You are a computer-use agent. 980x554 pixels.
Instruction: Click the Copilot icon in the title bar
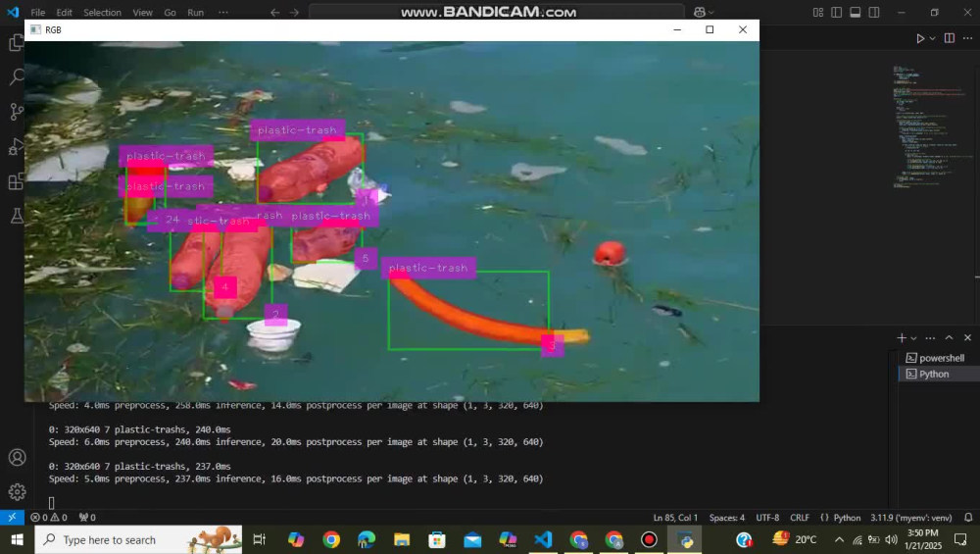[700, 12]
